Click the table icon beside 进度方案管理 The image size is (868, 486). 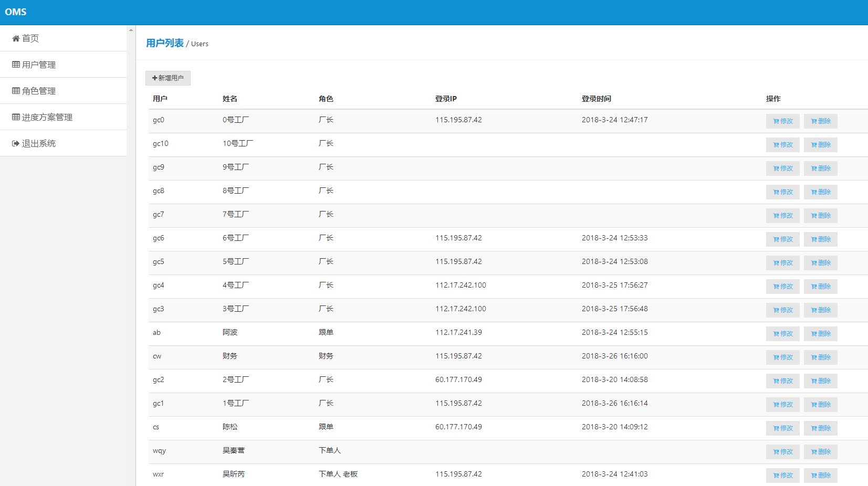(16, 117)
